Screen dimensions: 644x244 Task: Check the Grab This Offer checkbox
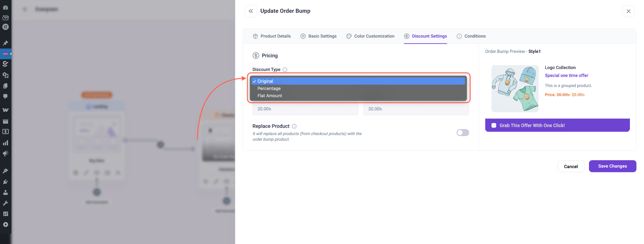pyautogui.click(x=494, y=125)
